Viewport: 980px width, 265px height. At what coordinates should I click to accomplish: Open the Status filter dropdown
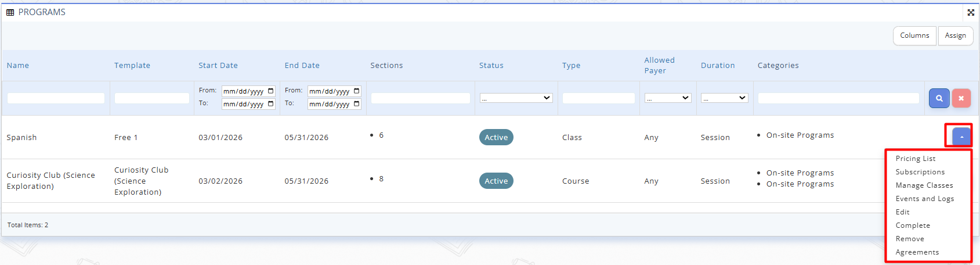click(516, 98)
